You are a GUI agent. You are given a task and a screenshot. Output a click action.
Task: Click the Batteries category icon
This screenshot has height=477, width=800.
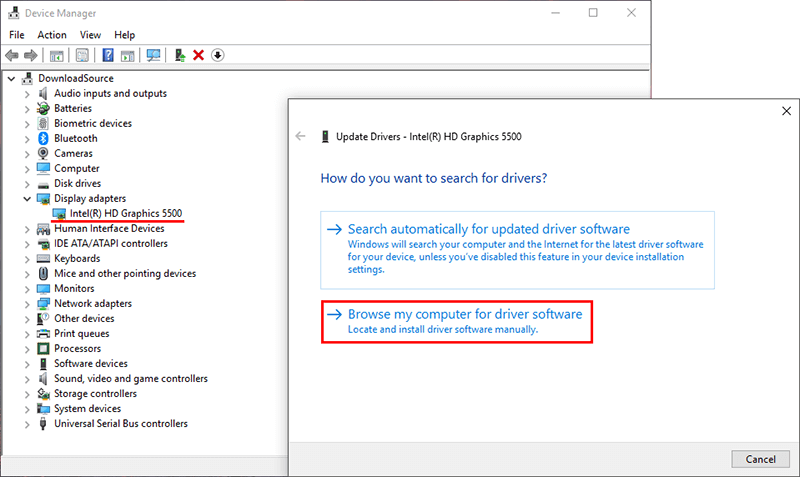tap(43, 108)
